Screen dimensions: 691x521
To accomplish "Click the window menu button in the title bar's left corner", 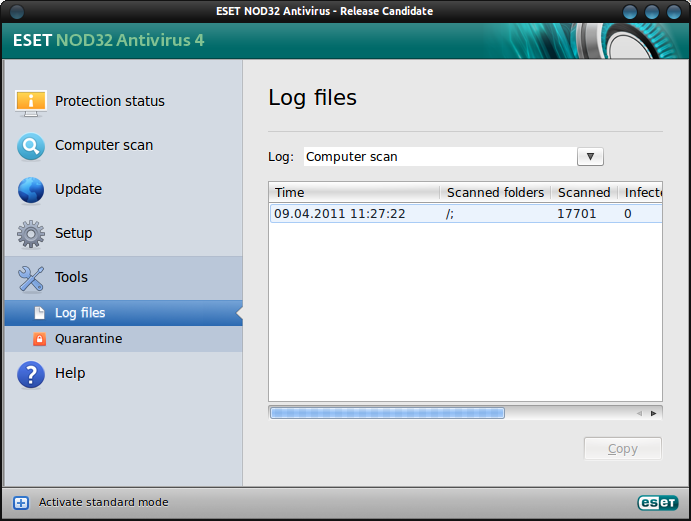I will [17, 11].
